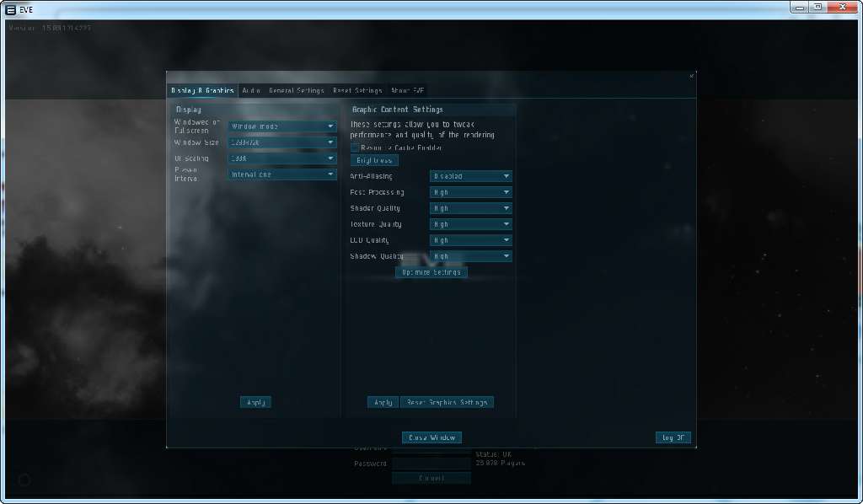Switch to the Audio tab
Image resolution: width=863 pixels, height=504 pixels.
point(251,90)
